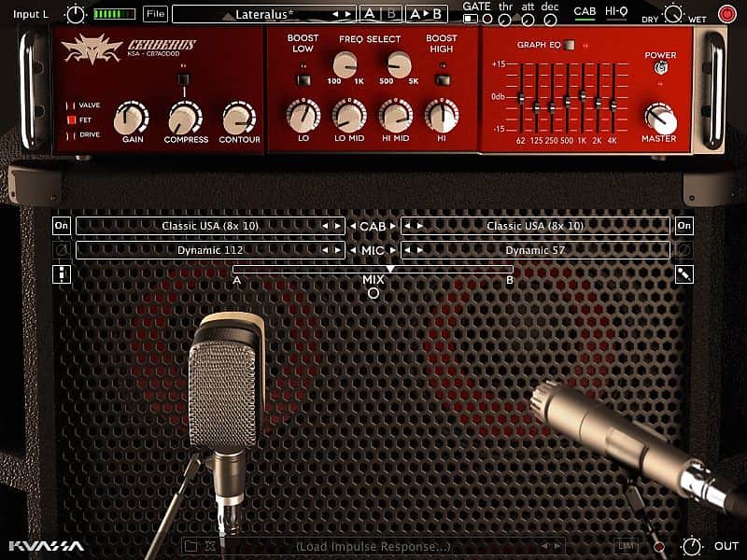Turn the 100–1K frequency select knob

(x=345, y=64)
